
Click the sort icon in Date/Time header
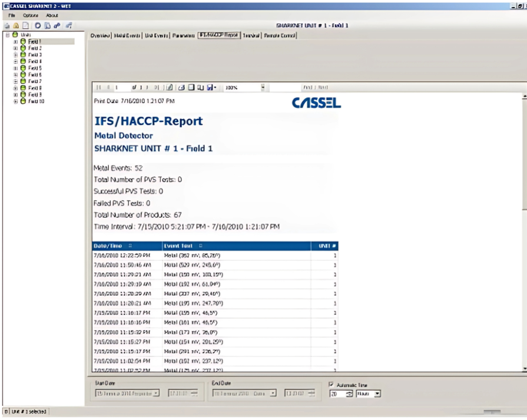tap(130, 246)
